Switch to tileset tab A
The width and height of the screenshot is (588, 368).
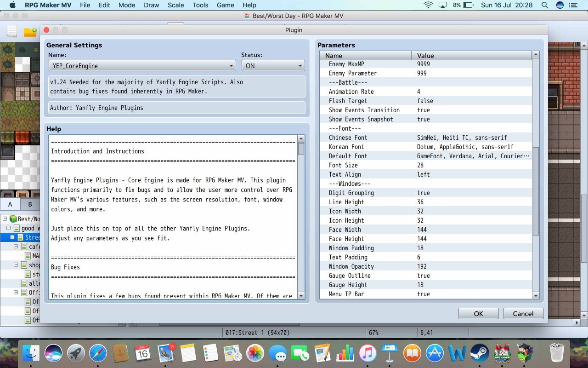[x=10, y=204]
